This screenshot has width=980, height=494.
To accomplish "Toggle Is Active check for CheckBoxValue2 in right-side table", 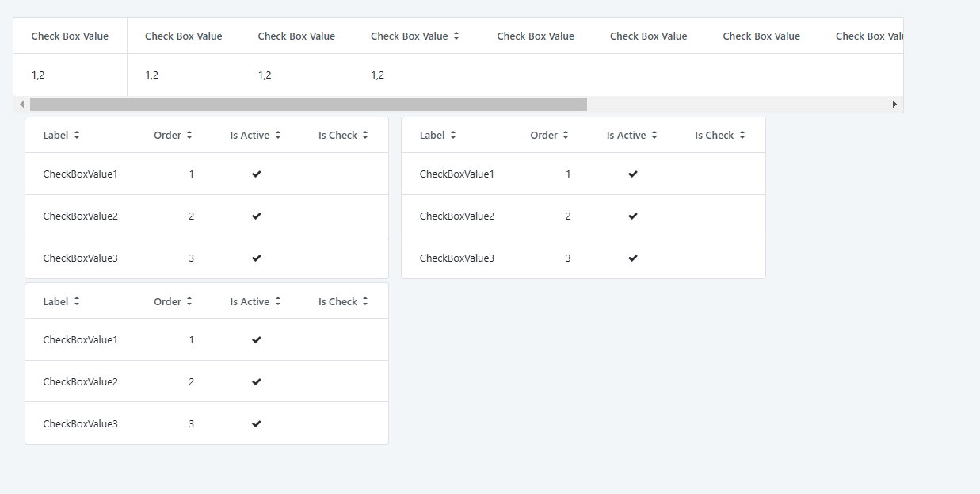I will point(632,216).
